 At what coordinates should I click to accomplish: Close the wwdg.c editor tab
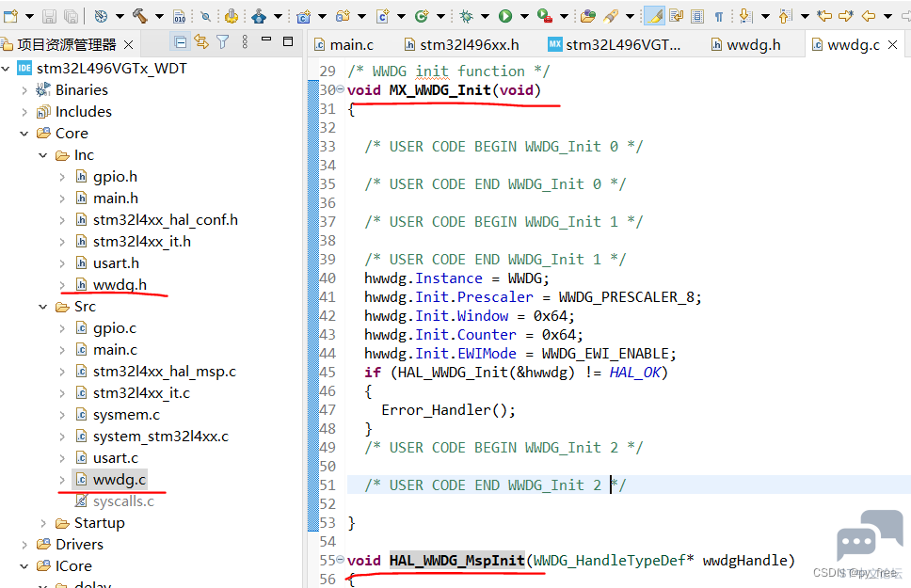point(893,45)
